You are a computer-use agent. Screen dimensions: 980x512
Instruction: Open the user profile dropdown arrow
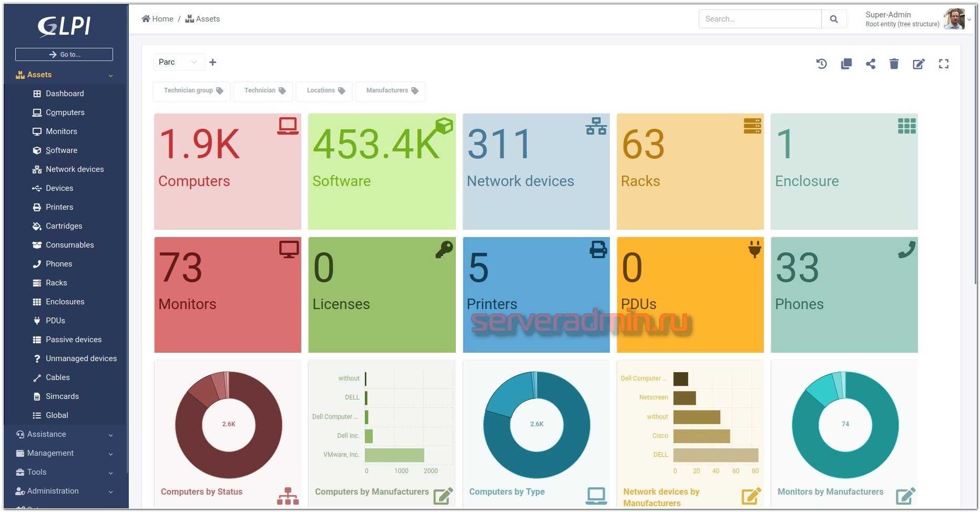click(969, 19)
